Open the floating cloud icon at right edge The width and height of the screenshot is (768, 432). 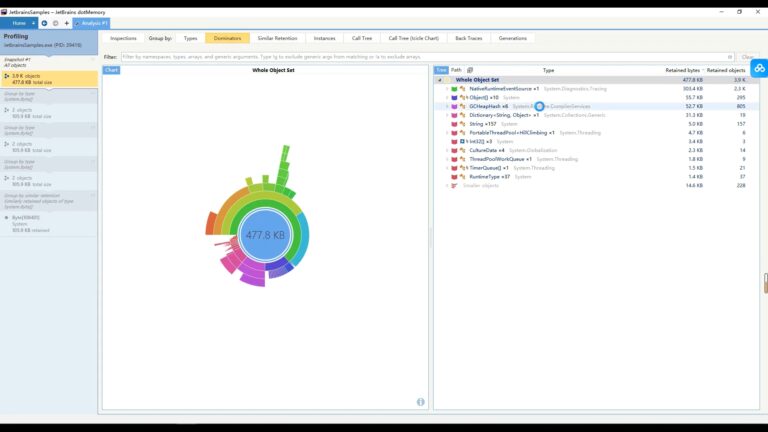[759, 69]
